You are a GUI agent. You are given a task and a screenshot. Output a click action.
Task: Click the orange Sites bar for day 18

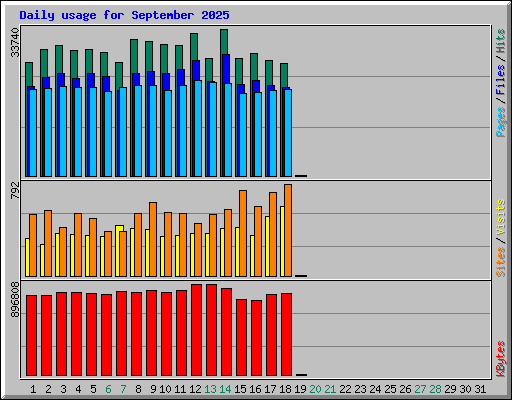[x=288, y=230]
